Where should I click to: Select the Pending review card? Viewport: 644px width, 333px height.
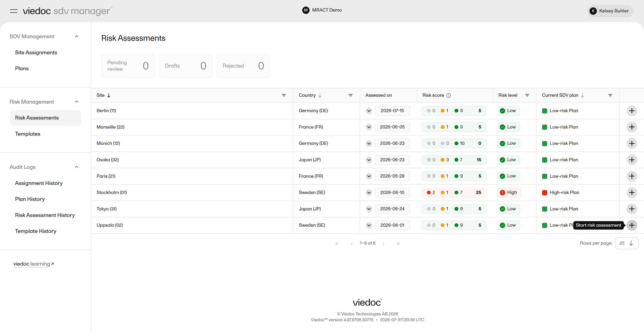(128, 66)
